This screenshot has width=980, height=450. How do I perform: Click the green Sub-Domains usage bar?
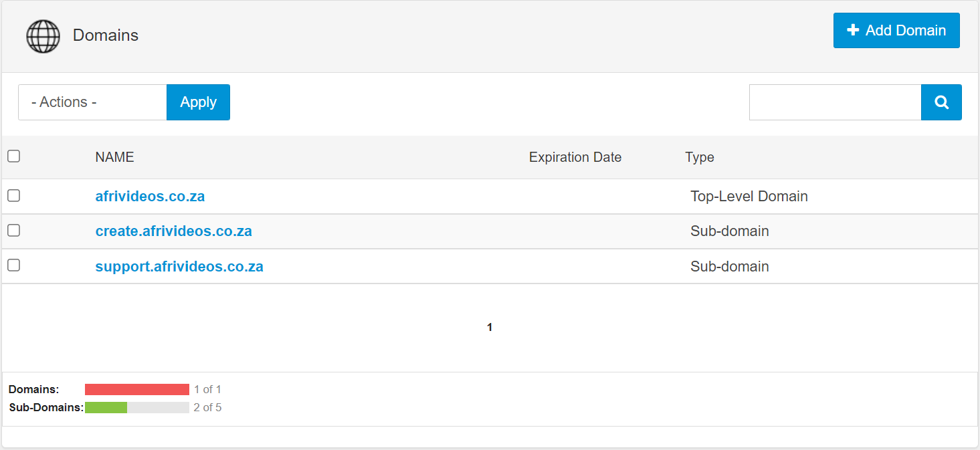pyautogui.click(x=106, y=407)
